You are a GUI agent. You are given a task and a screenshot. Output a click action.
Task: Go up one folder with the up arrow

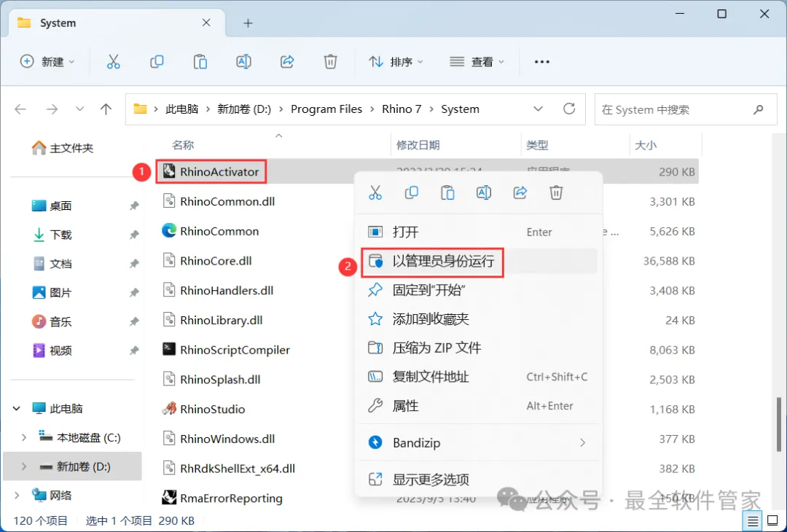(x=106, y=109)
